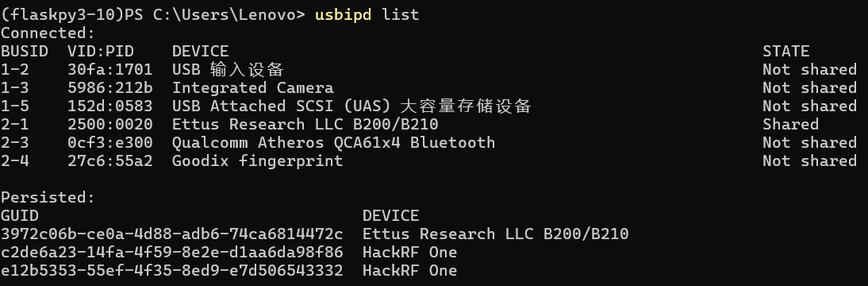Click the 'Persisted:' section header
Image resolution: width=868 pixels, height=286 pixels.
click(x=48, y=197)
